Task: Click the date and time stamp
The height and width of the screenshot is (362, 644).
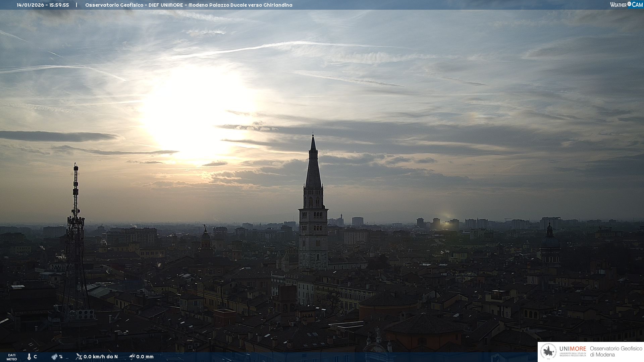Action: tap(43, 5)
